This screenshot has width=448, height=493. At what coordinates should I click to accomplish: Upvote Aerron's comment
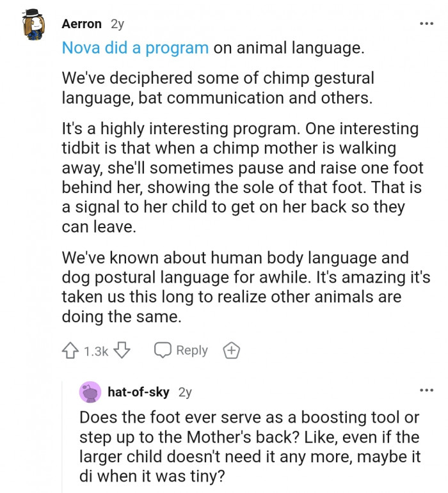click(x=70, y=350)
